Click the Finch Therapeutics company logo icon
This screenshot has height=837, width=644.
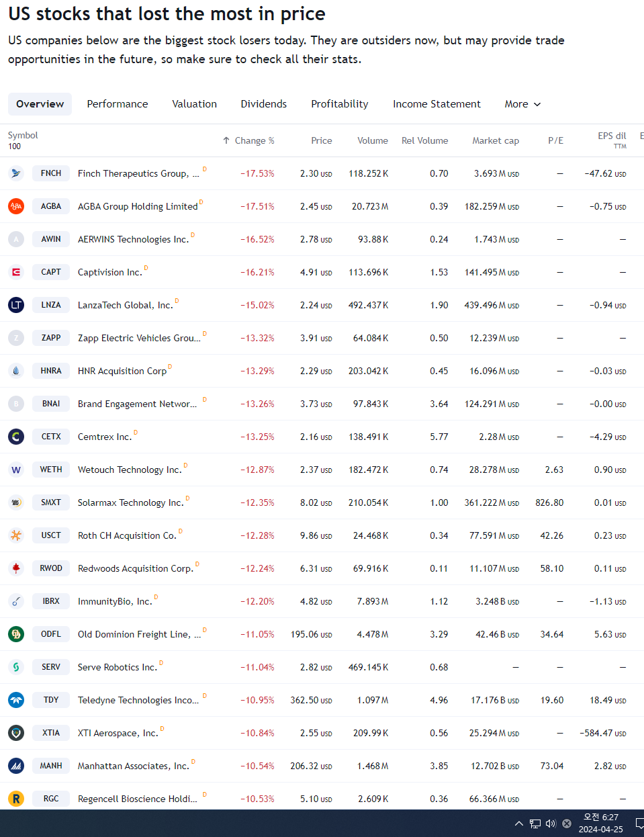tap(16, 173)
